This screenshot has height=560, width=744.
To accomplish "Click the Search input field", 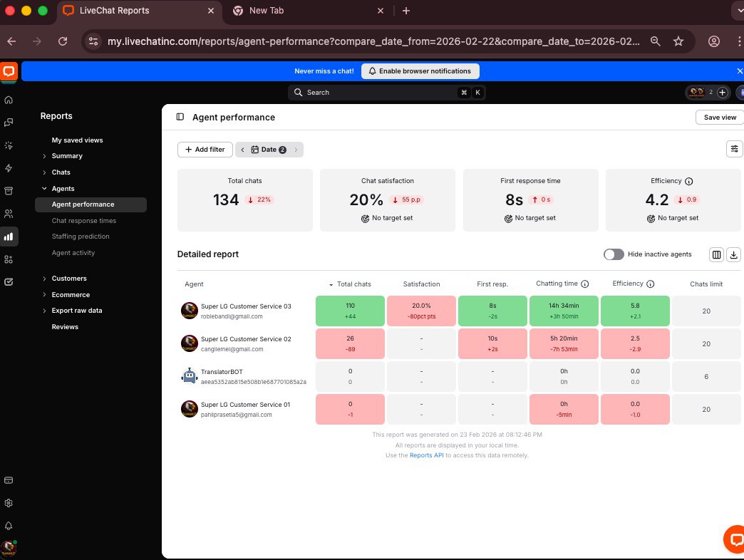I will [x=386, y=93].
